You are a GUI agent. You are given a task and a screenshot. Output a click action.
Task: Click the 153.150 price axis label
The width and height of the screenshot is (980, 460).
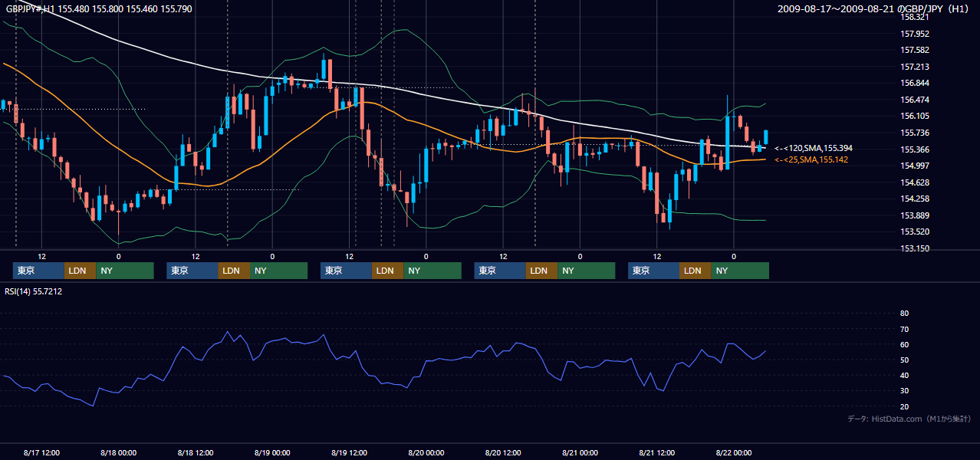[915, 248]
